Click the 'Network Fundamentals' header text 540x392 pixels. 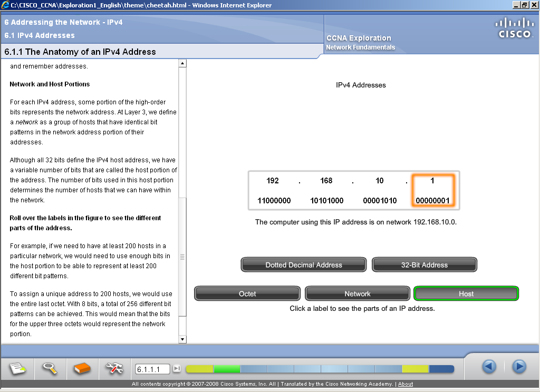pyautogui.click(x=361, y=47)
